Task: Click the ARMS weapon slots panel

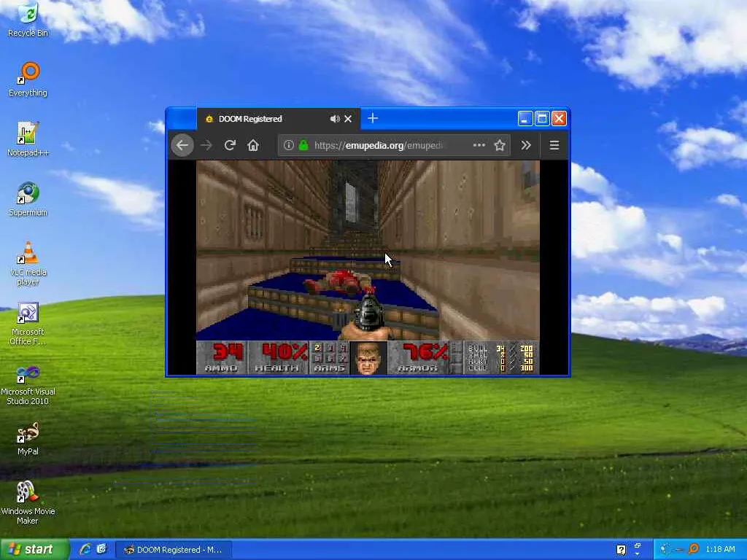Action: pyautogui.click(x=329, y=357)
